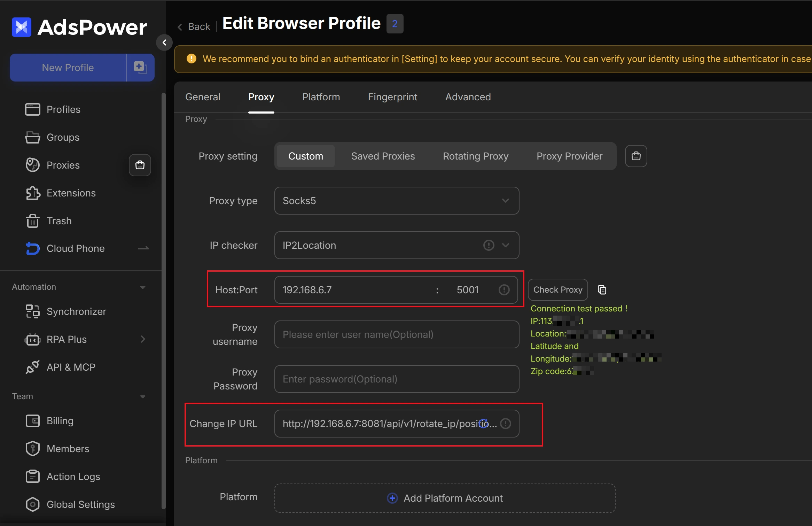Screen dimensions: 812x526
Task: Click bag icon beside Proxy Provider option
Action: (636, 156)
